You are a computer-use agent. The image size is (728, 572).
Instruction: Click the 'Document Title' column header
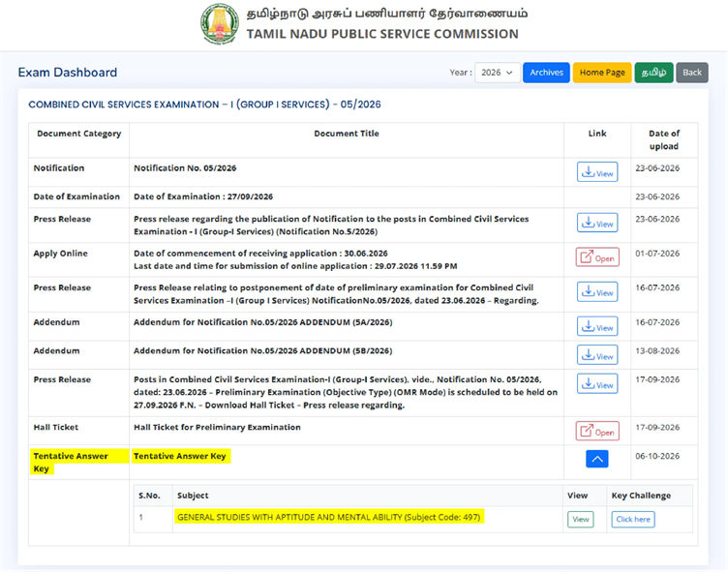(x=347, y=134)
